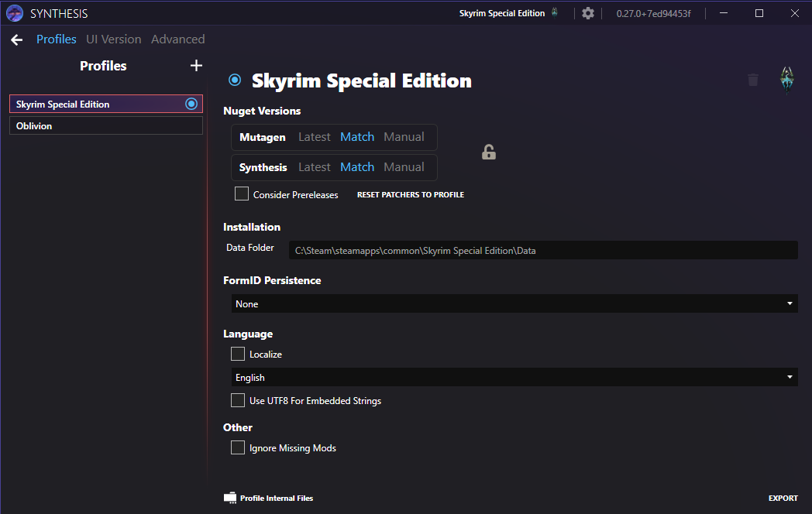Check the Localize option

[x=238, y=354]
